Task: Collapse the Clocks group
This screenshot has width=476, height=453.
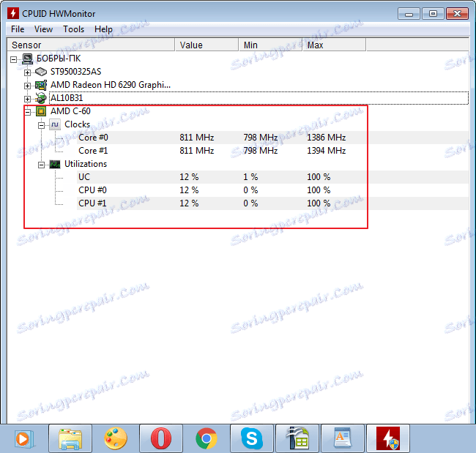Action: pyautogui.click(x=41, y=125)
